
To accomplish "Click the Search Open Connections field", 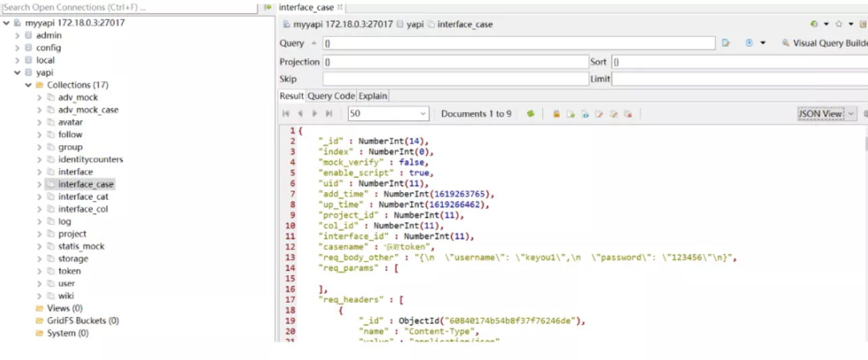I will pos(128,7).
